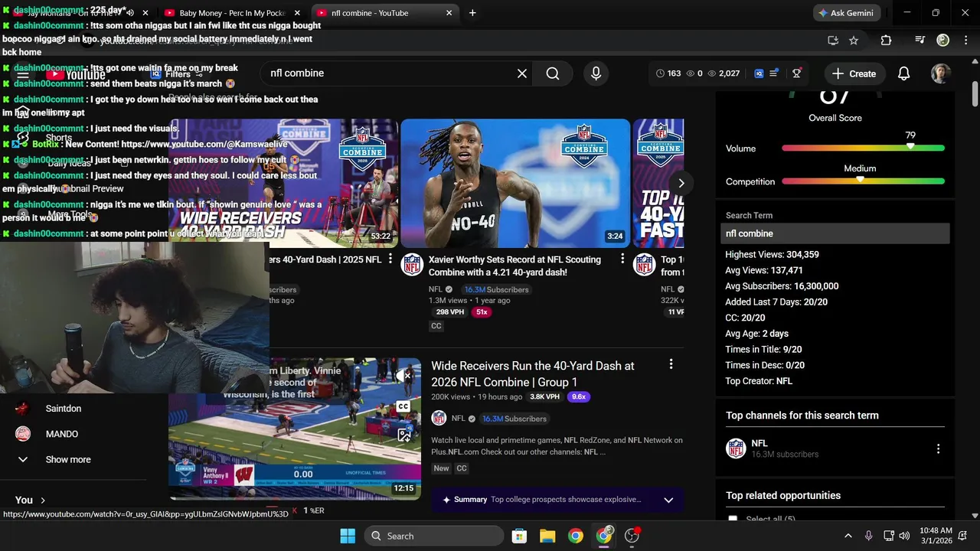Image resolution: width=980 pixels, height=551 pixels.
Task: Open the vidIQ thumbnail image icon on preview
Action: pyautogui.click(x=404, y=435)
